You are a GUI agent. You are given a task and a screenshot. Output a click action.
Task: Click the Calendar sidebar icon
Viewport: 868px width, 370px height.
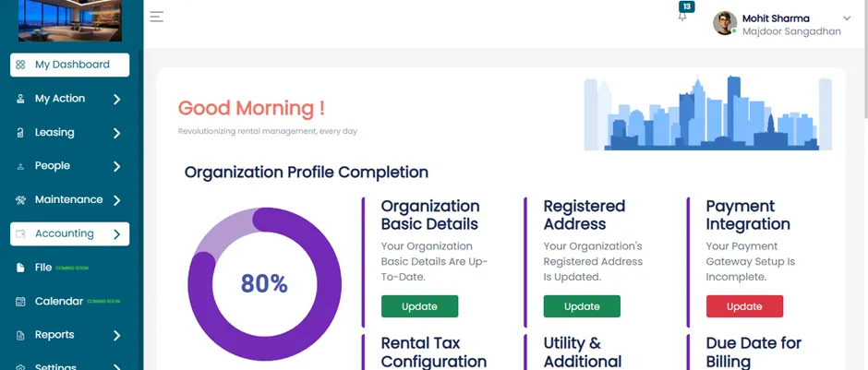[x=20, y=302]
